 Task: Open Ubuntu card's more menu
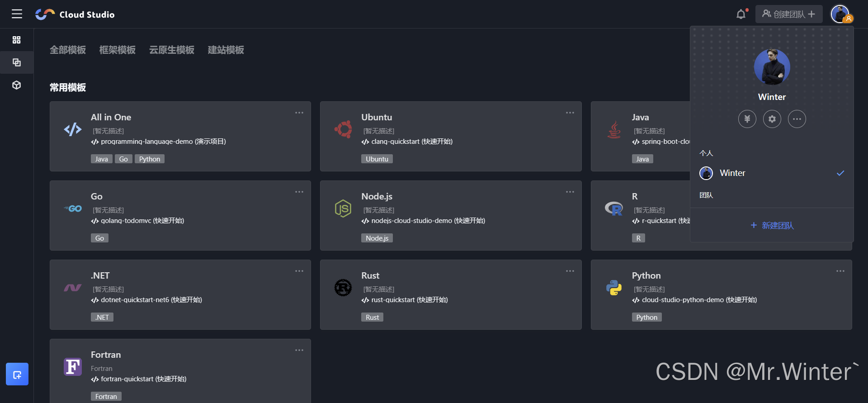point(570,113)
